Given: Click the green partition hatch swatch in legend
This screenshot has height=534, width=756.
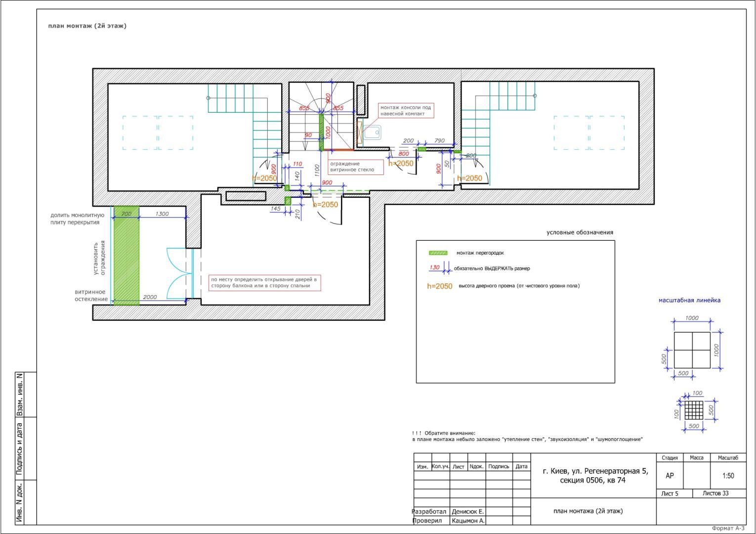Looking at the screenshot, I should coord(438,253).
